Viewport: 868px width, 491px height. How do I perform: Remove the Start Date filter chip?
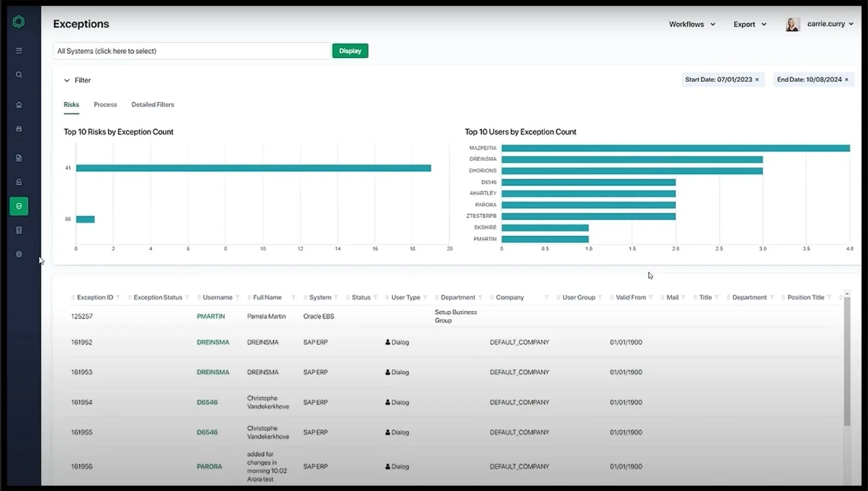pos(757,80)
